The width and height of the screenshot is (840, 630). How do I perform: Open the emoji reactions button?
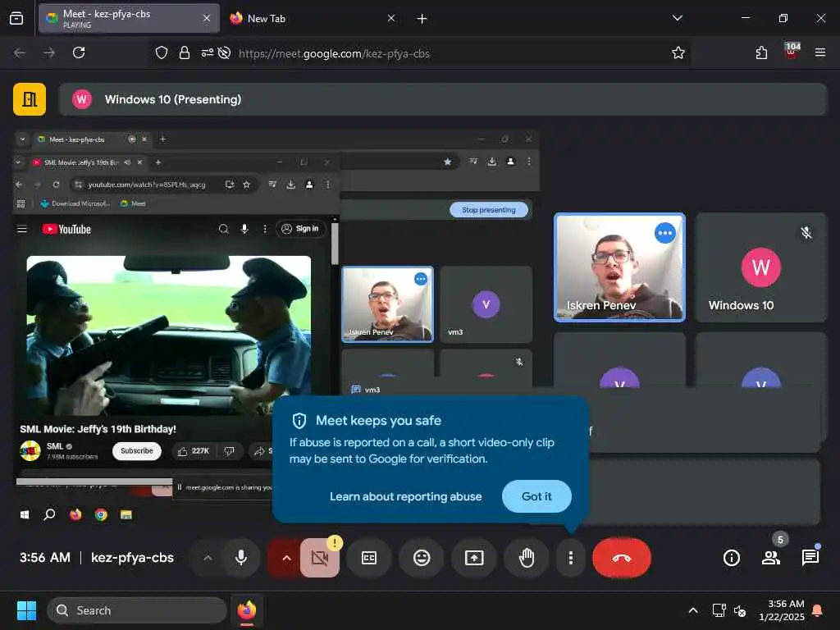(x=422, y=558)
